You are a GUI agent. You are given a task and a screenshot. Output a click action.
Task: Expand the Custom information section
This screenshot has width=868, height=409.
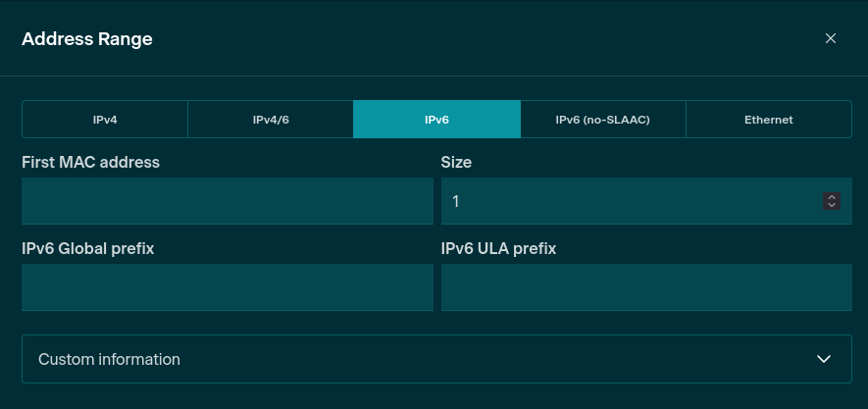(436, 359)
